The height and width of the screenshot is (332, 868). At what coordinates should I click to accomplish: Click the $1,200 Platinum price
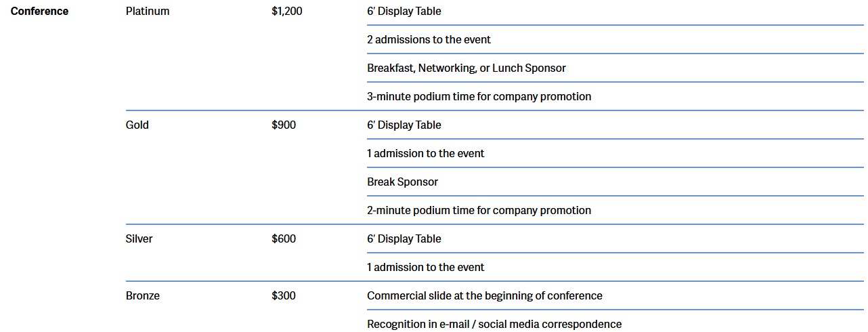(287, 12)
